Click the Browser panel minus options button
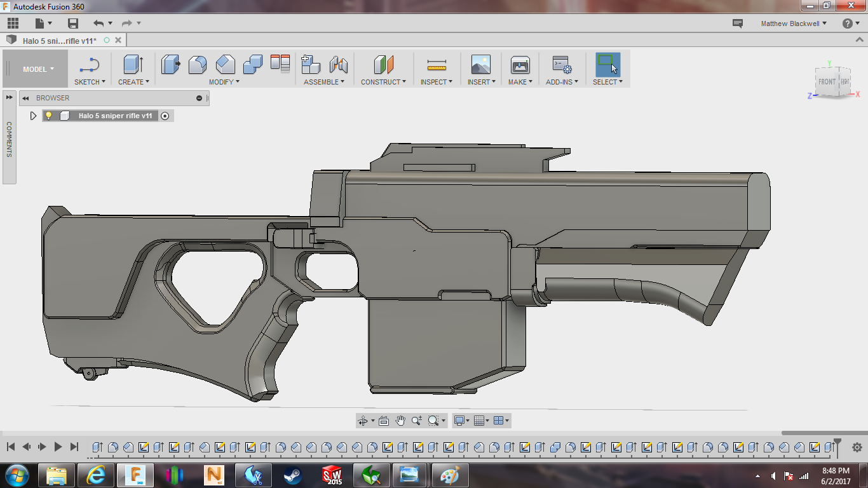 click(x=199, y=98)
